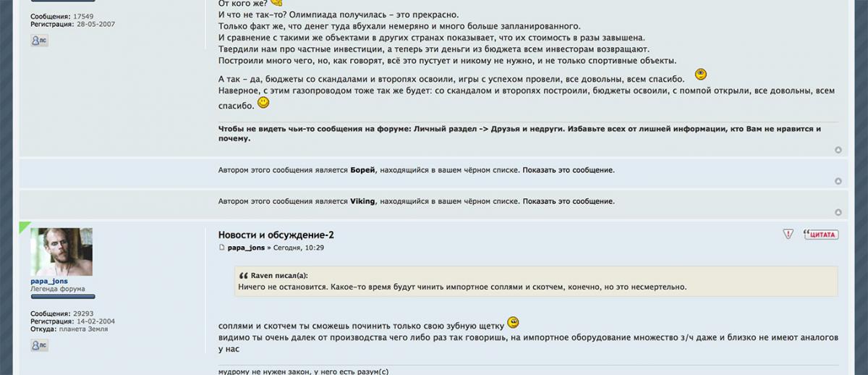Viewport: 868px width, 375px height.
Task: Jump to top using arrow in Viking row
Action: pyautogui.click(x=838, y=212)
